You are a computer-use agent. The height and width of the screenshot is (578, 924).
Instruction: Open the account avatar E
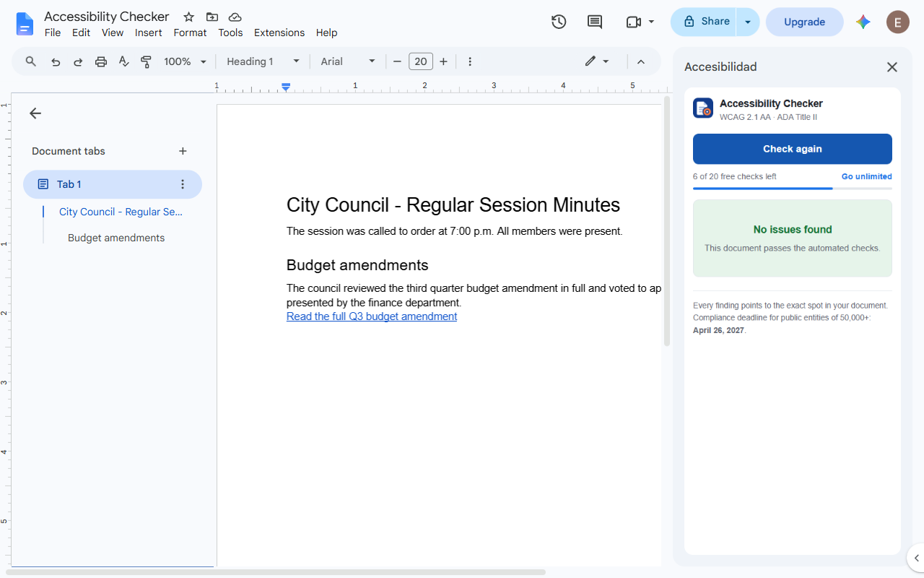pyautogui.click(x=898, y=22)
